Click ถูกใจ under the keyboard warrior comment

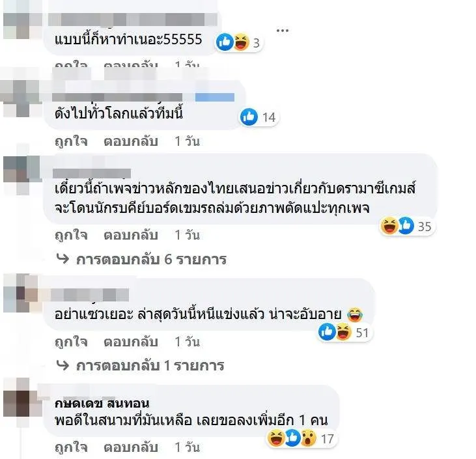click(72, 235)
